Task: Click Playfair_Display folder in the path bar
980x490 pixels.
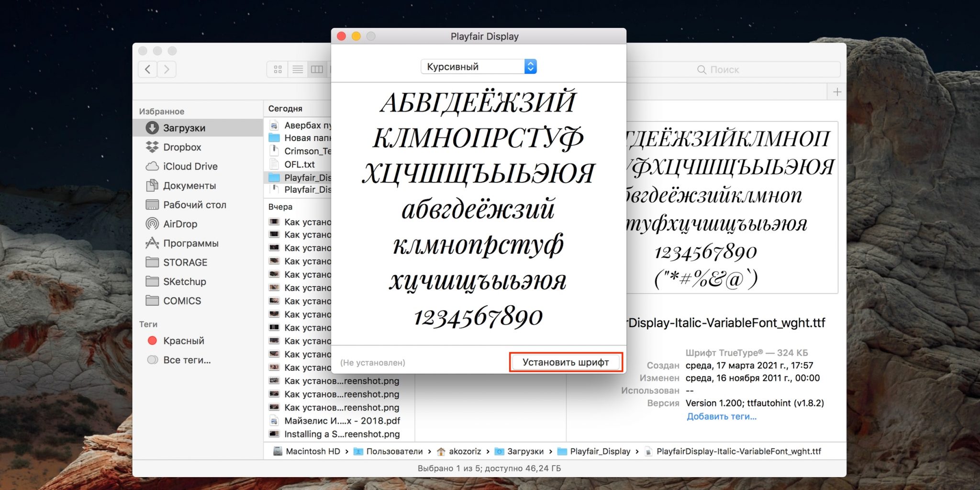Action: (594, 451)
